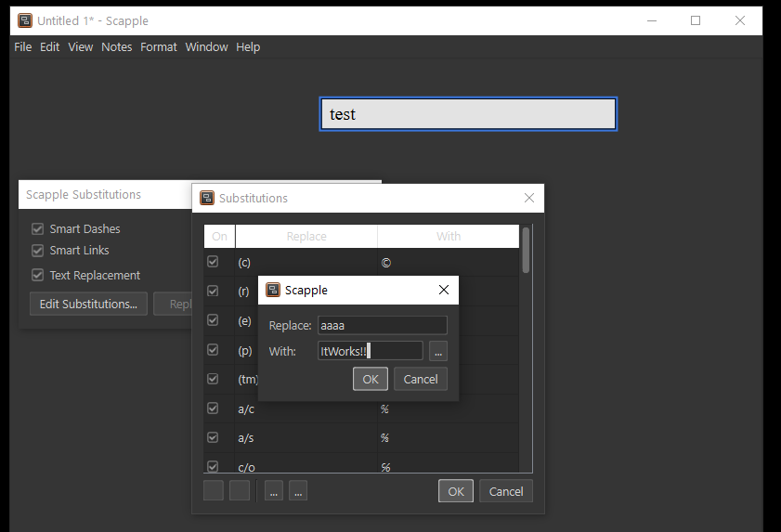Maximize the main Scapple window

pos(696,20)
